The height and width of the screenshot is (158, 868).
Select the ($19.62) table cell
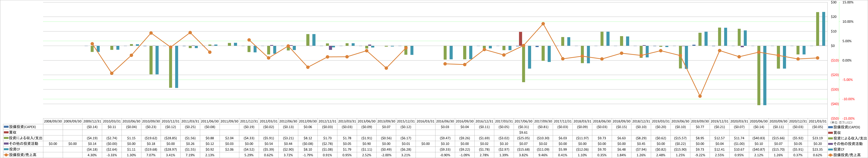pos(151,138)
